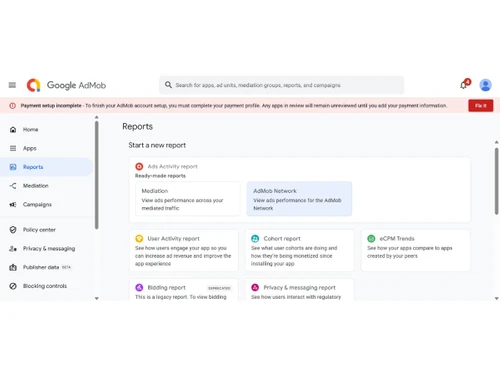Click the red Fix it button
The width and height of the screenshot is (500, 375).
click(x=480, y=106)
